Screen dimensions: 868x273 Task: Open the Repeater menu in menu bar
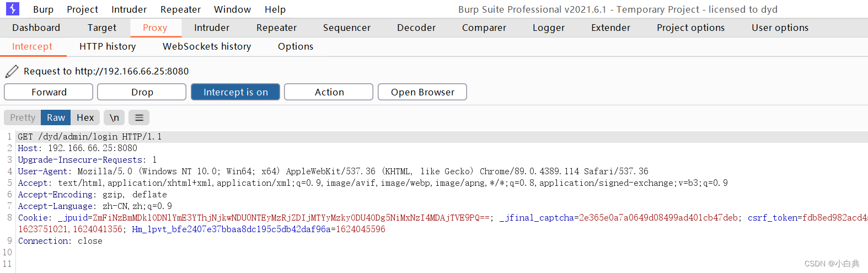point(180,9)
